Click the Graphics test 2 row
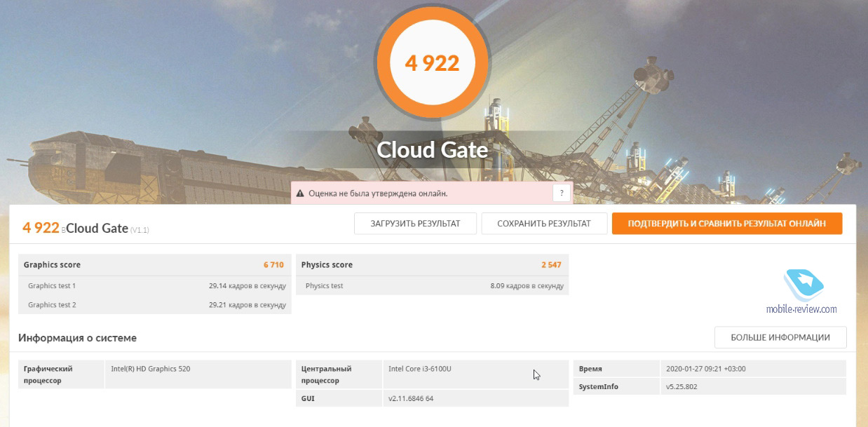 tap(155, 304)
